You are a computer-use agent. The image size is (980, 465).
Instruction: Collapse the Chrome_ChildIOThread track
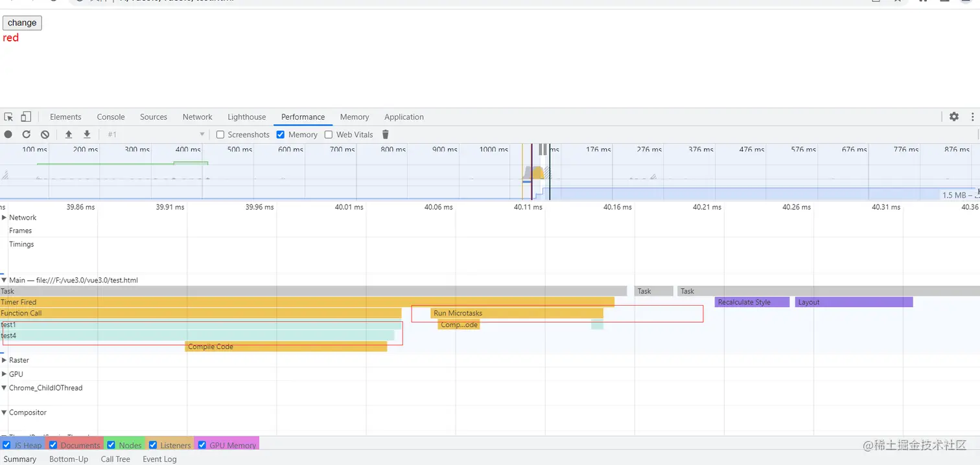5,388
